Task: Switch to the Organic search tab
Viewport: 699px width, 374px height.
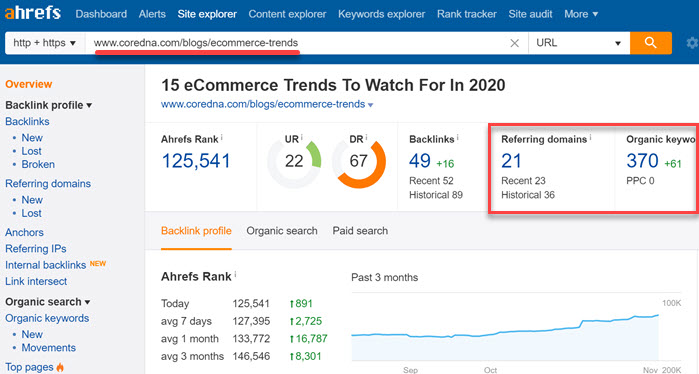Action: pyautogui.click(x=282, y=231)
